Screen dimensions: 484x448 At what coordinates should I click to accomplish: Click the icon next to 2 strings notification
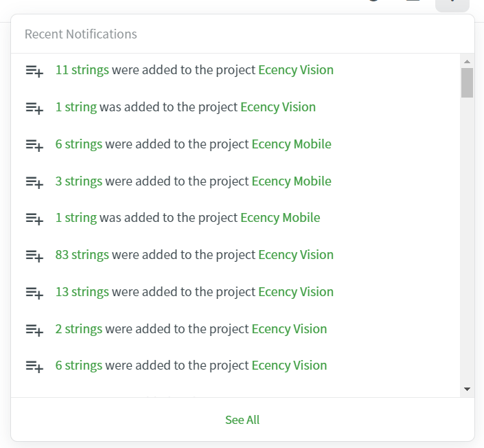(34, 330)
